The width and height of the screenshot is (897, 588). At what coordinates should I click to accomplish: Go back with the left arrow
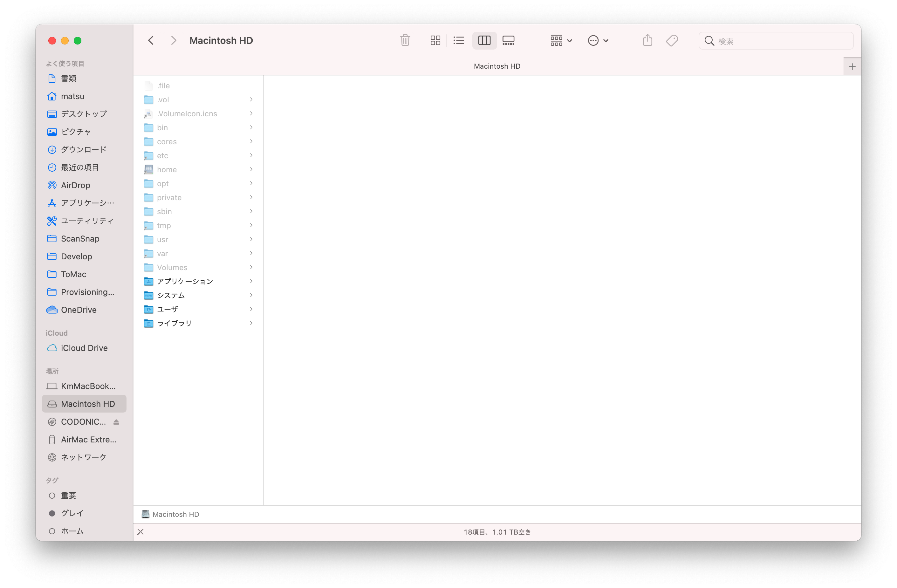tap(151, 40)
